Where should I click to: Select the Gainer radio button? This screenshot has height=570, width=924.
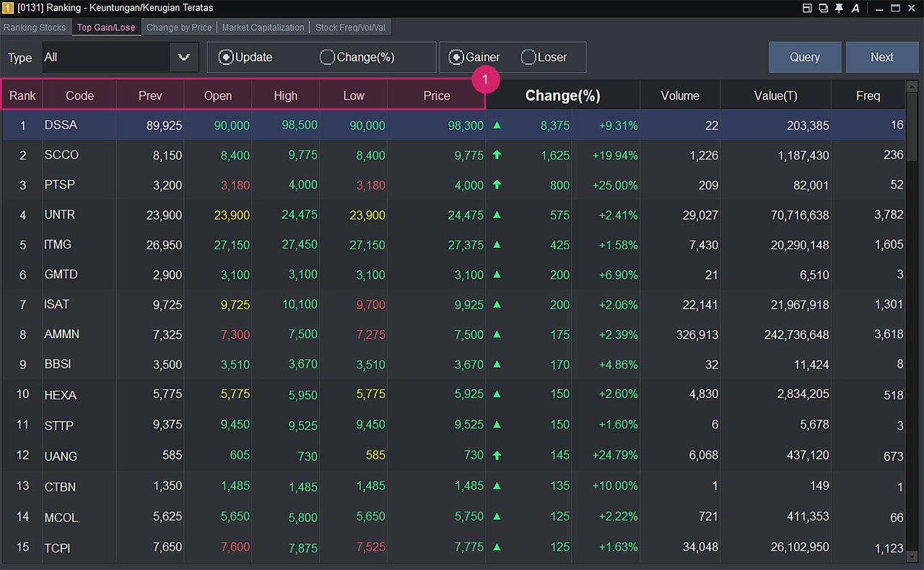pos(456,57)
